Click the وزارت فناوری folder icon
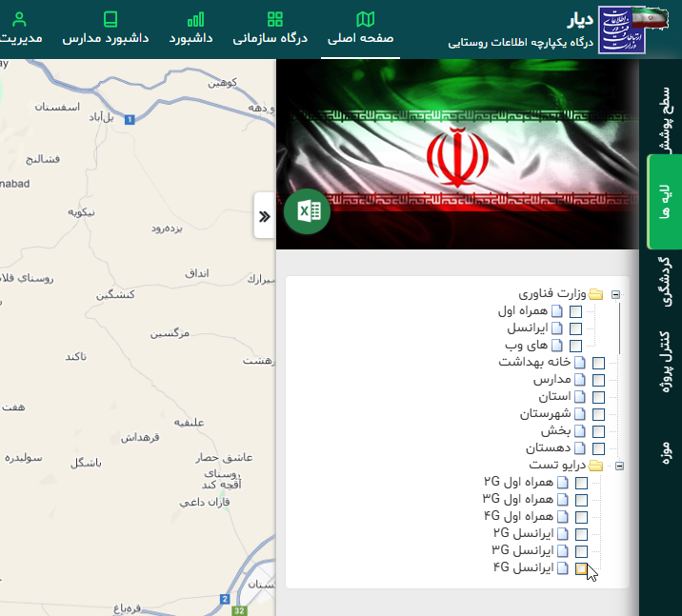 (x=596, y=294)
